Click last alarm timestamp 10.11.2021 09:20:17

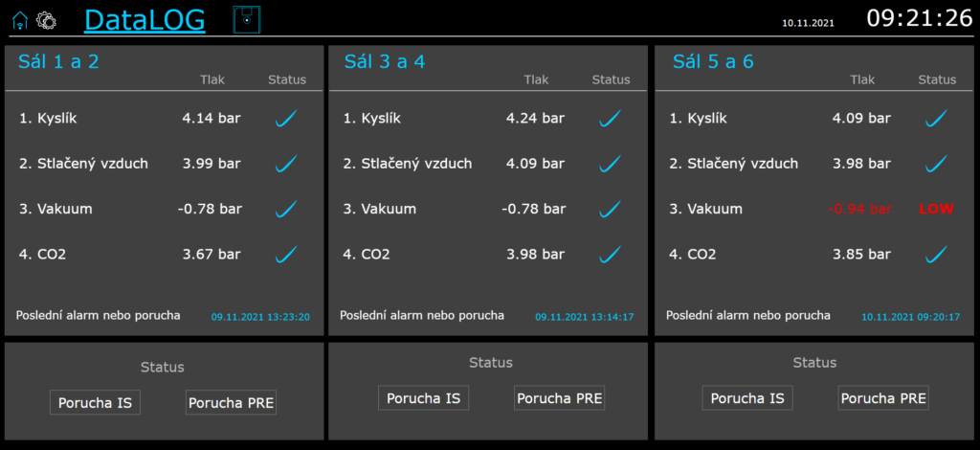(x=911, y=316)
